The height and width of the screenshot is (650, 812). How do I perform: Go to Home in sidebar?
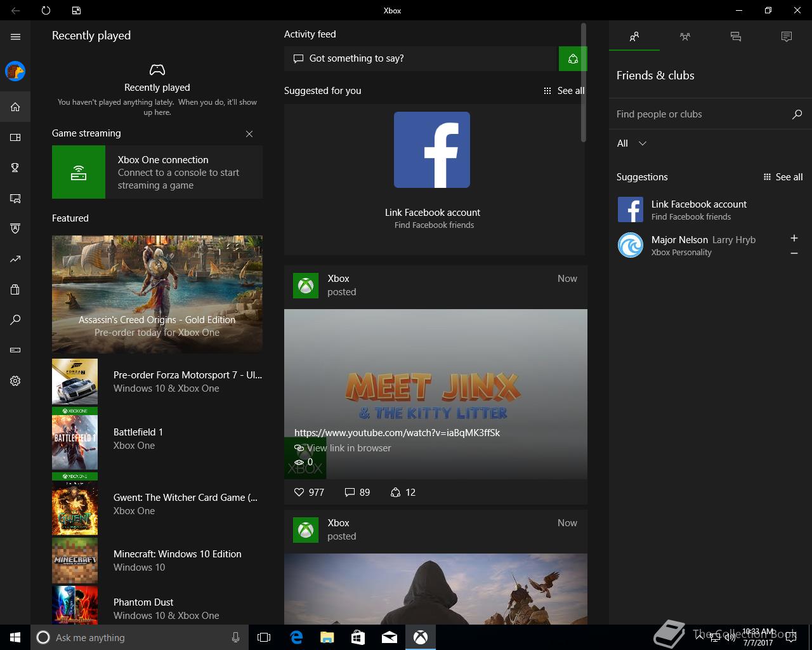click(x=15, y=107)
